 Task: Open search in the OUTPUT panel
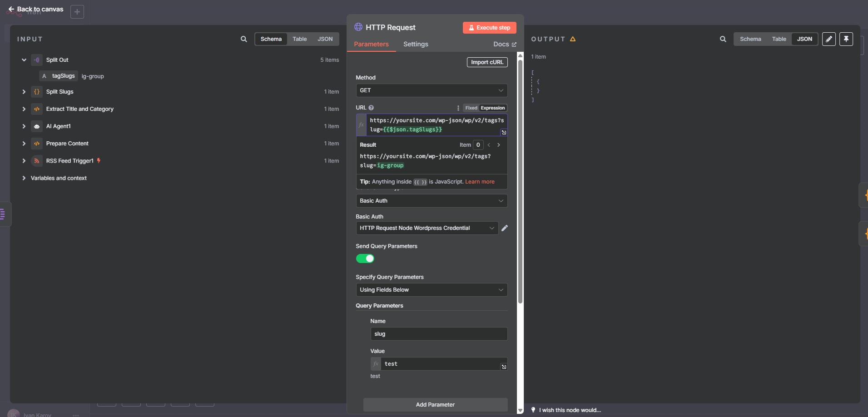(723, 39)
